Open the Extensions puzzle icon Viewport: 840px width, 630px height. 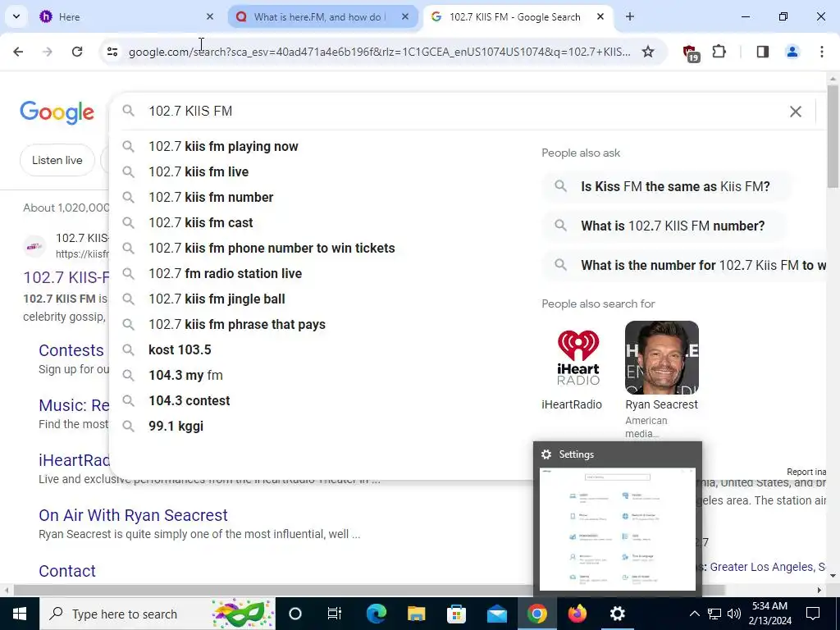click(719, 52)
